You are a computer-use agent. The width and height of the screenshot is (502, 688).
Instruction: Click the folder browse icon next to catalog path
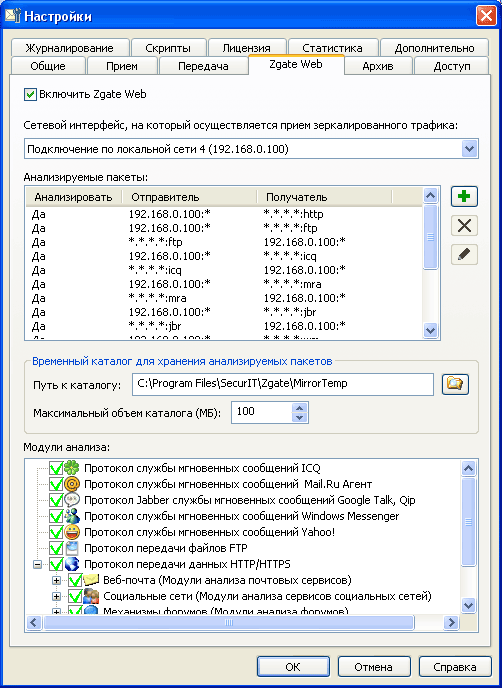click(455, 384)
